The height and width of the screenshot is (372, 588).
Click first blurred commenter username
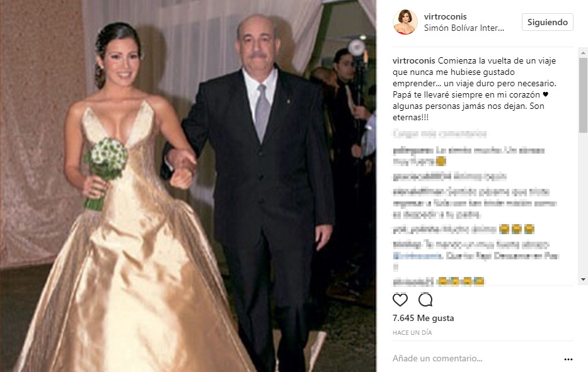(x=413, y=150)
